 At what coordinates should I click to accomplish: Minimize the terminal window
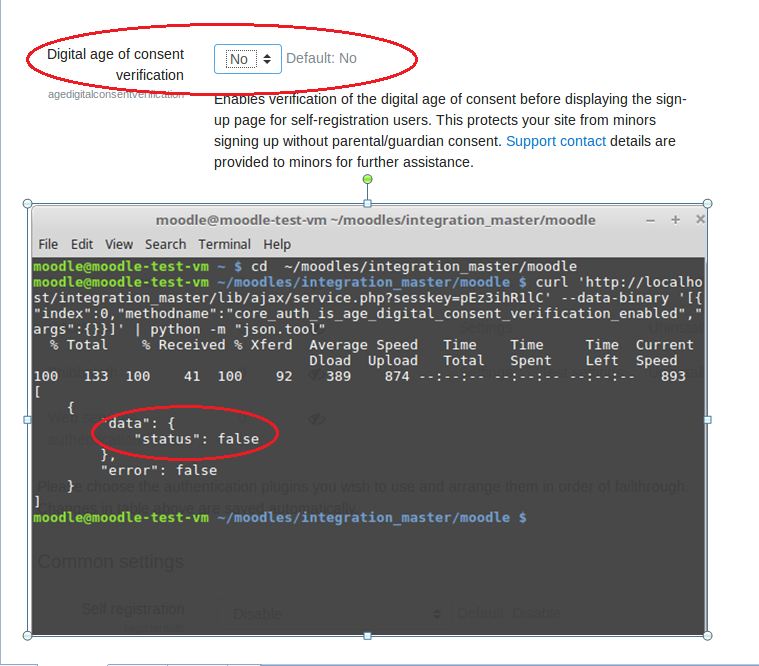tap(651, 220)
